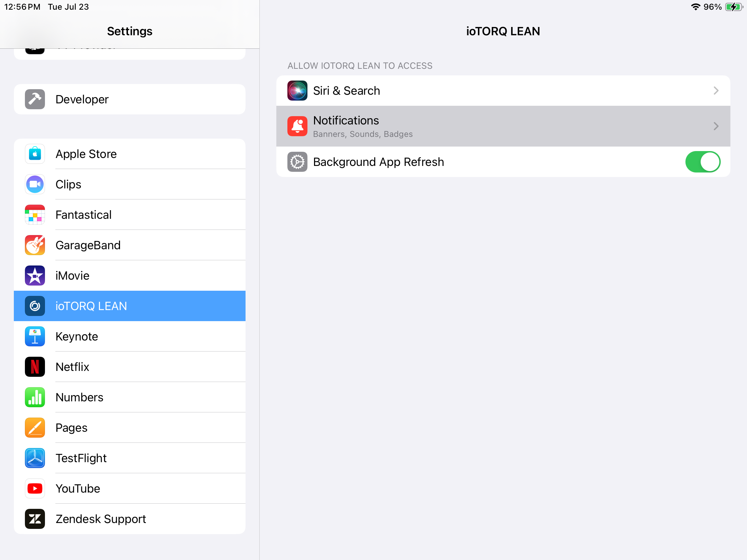This screenshot has width=747, height=560.
Task: Turn off Background App Refresh switch
Action: click(x=703, y=162)
